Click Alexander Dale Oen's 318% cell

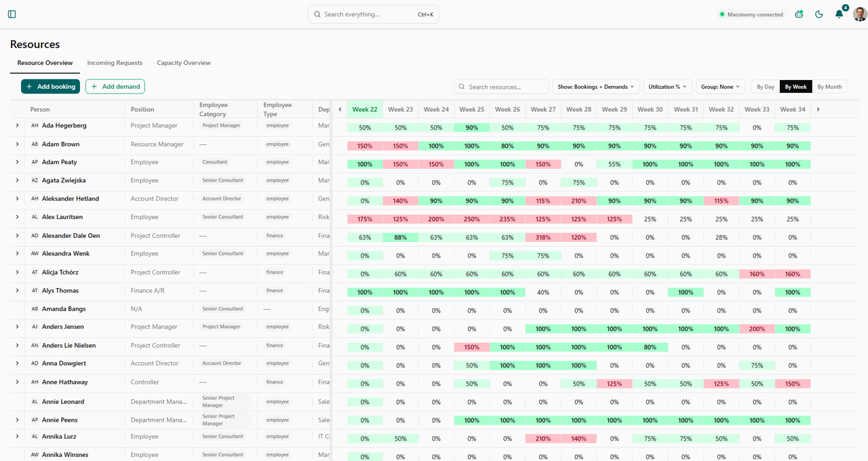(x=543, y=237)
